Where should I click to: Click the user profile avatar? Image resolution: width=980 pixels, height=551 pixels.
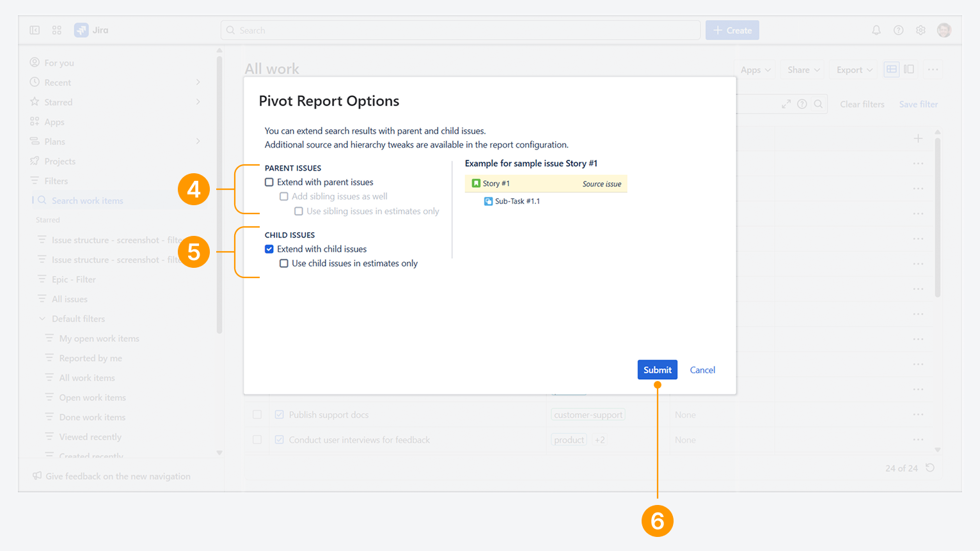pyautogui.click(x=944, y=30)
